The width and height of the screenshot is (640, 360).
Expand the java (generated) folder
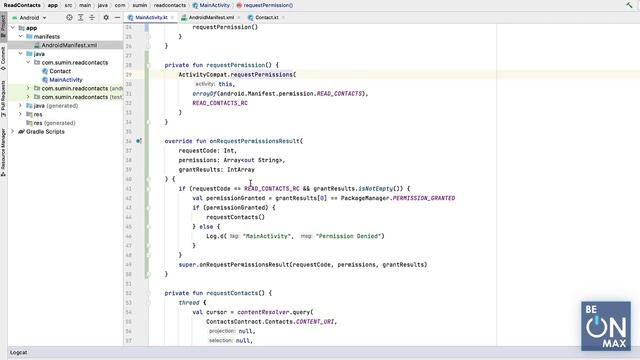pos(20,105)
